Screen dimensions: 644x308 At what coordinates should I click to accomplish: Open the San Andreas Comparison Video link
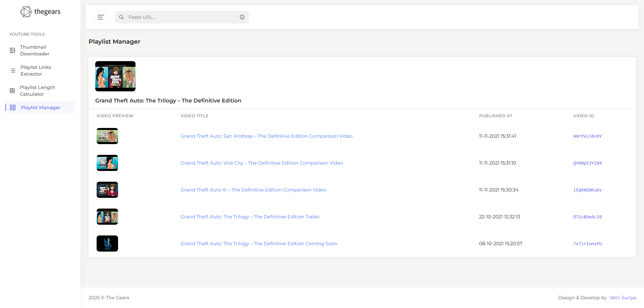pos(266,136)
